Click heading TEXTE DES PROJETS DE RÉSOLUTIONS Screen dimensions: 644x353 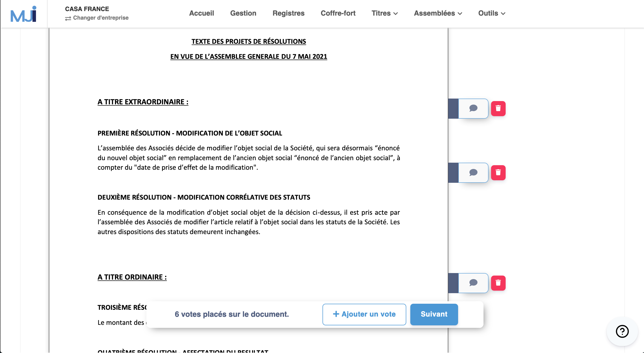point(249,41)
